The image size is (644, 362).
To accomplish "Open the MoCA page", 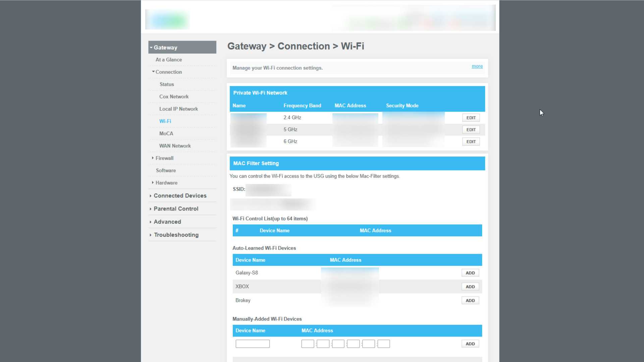I will click(166, 134).
